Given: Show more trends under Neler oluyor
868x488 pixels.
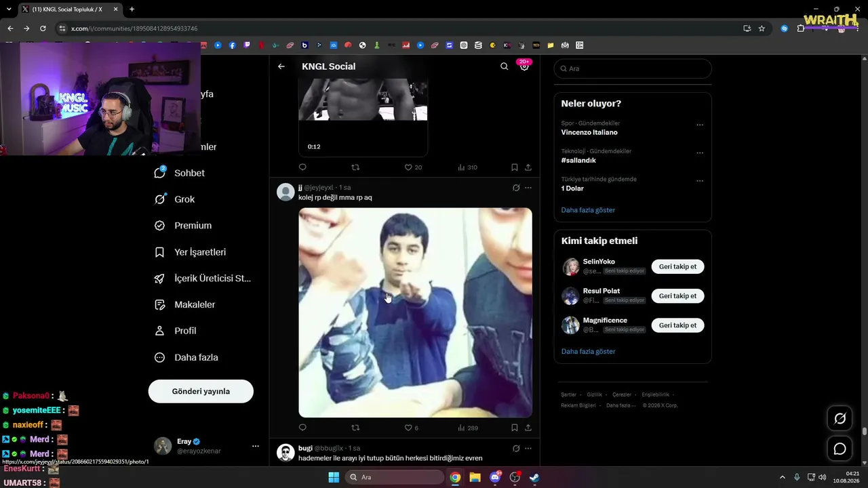Looking at the screenshot, I should (x=588, y=210).
